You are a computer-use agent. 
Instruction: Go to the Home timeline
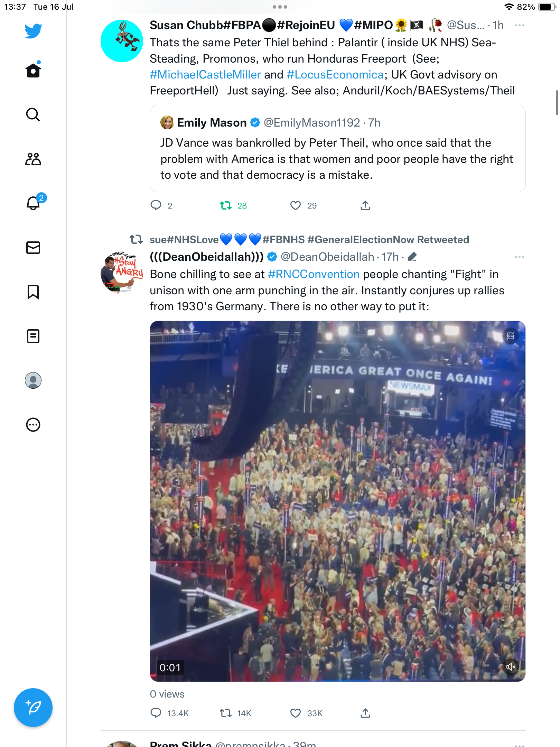tap(33, 70)
